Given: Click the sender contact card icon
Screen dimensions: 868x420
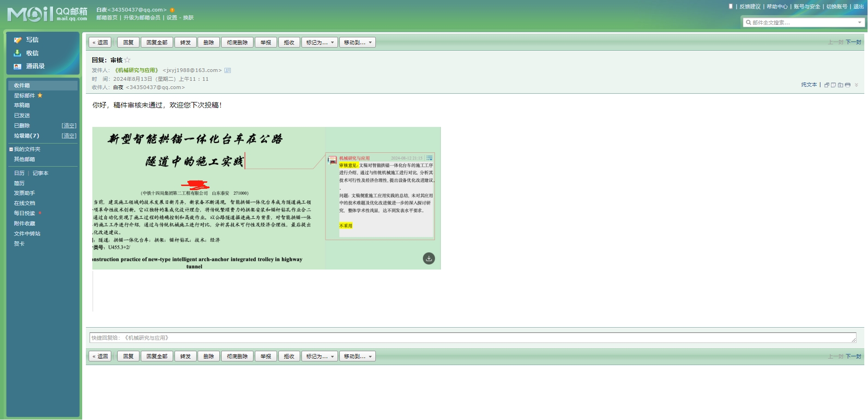Looking at the screenshot, I should click(227, 71).
